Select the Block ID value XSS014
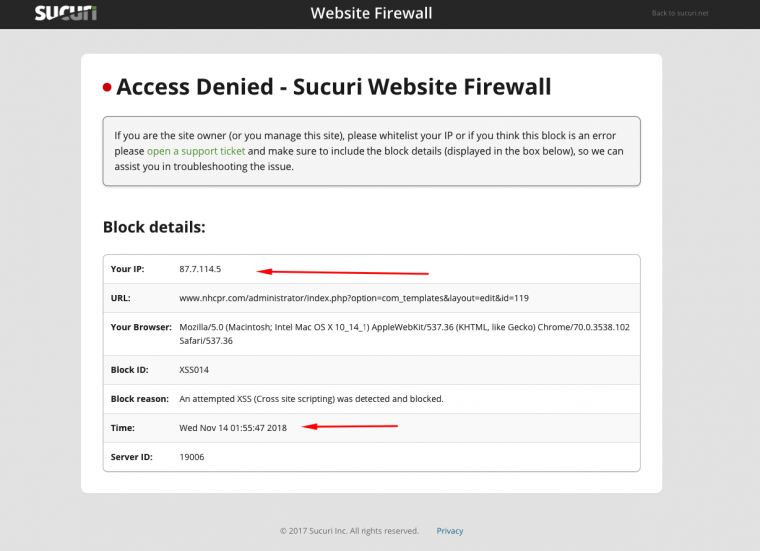Viewport: 760px width, 551px height. point(194,369)
